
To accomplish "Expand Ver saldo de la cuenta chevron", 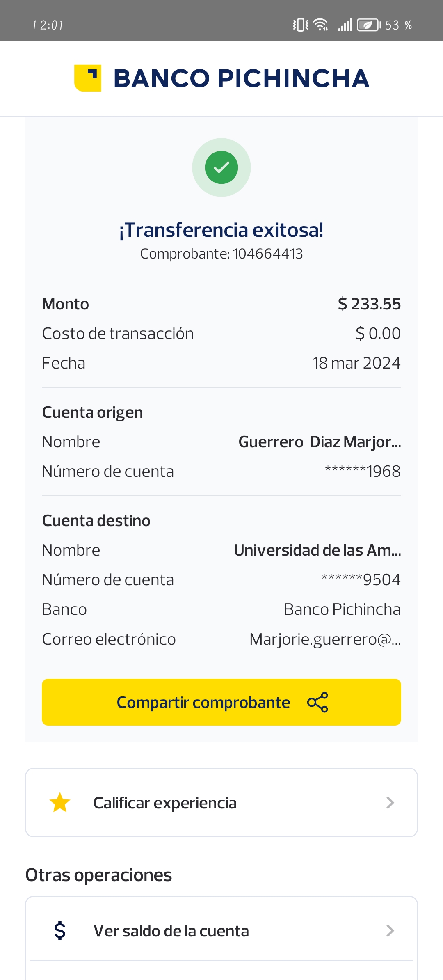I will click(x=390, y=931).
